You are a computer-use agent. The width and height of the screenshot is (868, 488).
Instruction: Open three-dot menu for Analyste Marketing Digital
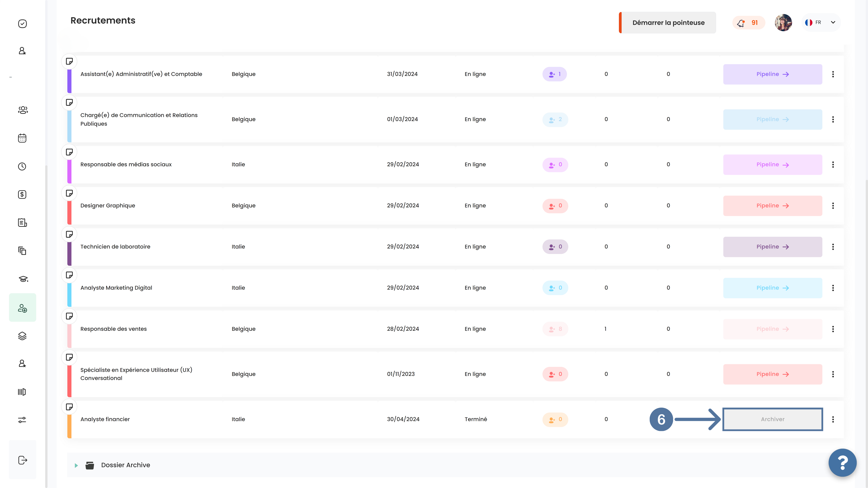[x=833, y=288]
